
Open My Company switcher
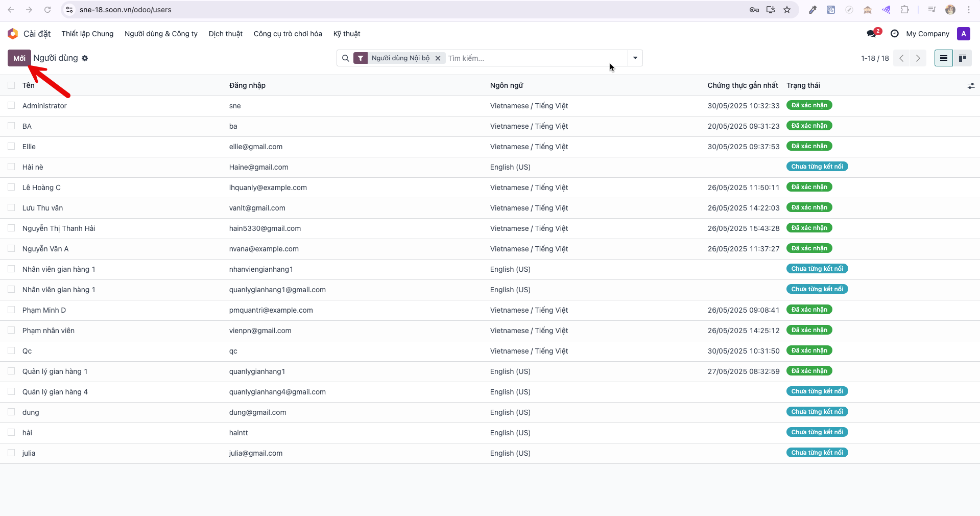(927, 34)
